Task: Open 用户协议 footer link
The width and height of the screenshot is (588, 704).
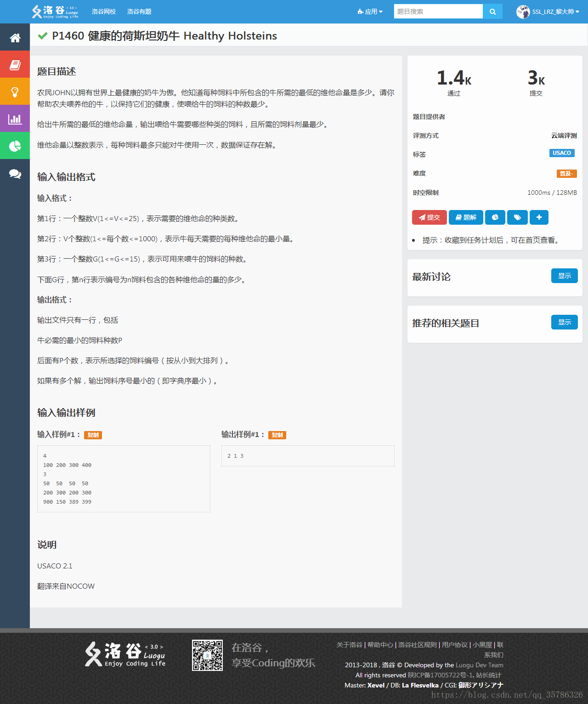Action: click(x=455, y=645)
